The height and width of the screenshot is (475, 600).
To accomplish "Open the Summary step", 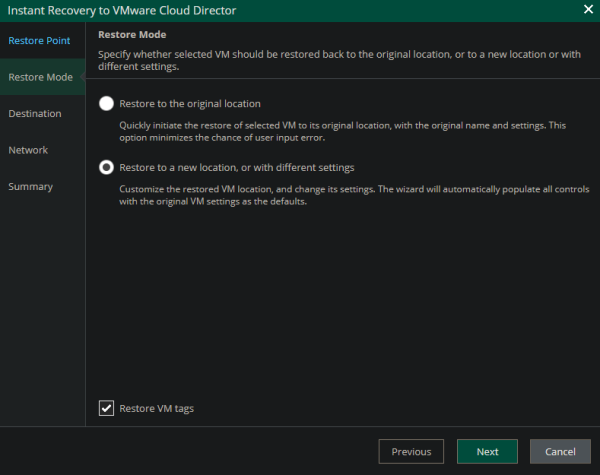I will tap(31, 187).
